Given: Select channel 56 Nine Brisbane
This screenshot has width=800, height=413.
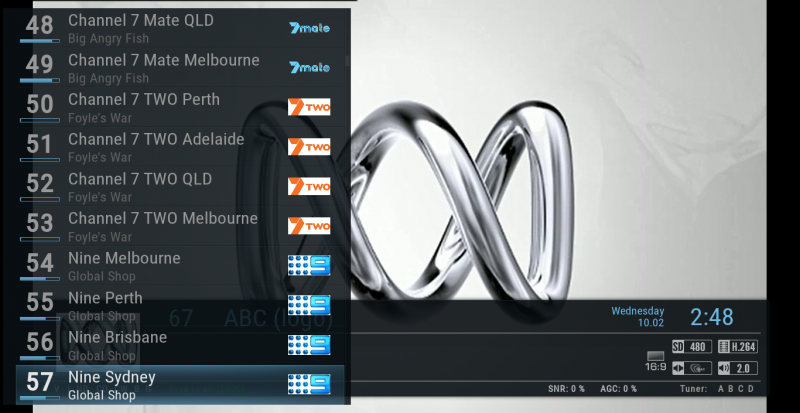Looking at the screenshot, I should pos(180,345).
